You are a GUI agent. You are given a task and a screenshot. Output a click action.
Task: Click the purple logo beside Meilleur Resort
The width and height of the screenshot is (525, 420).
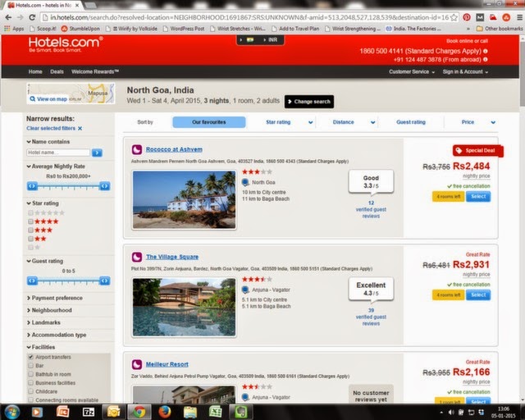pyautogui.click(x=137, y=364)
